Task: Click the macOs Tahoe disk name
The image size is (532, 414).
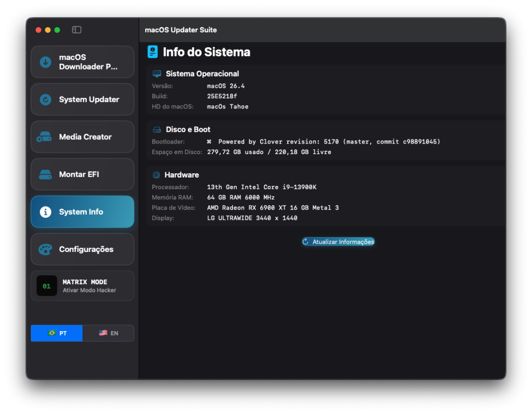Action: click(228, 106)
